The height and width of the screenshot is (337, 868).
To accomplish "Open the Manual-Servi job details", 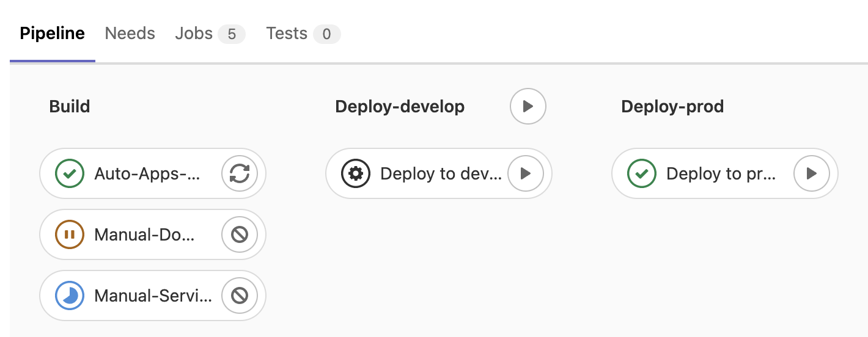I will click(x=153, y=296).
